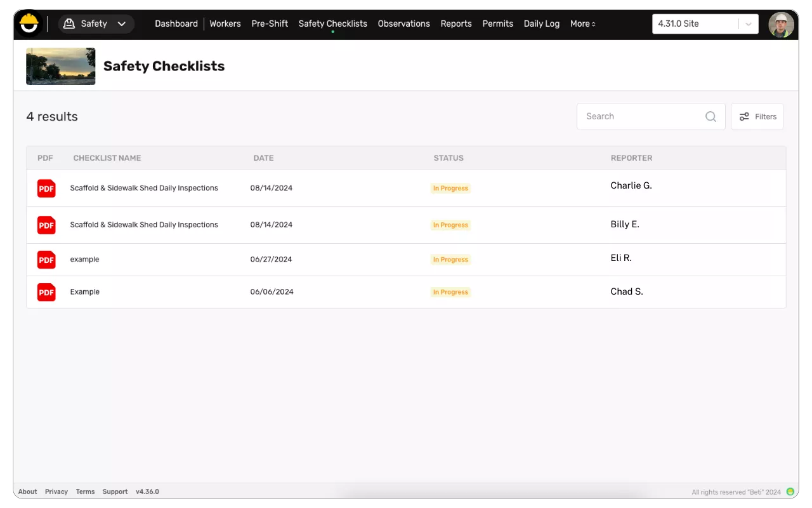Open the Daily Log tab
This screenshot has height=508, width=812.
coord(541,24)
